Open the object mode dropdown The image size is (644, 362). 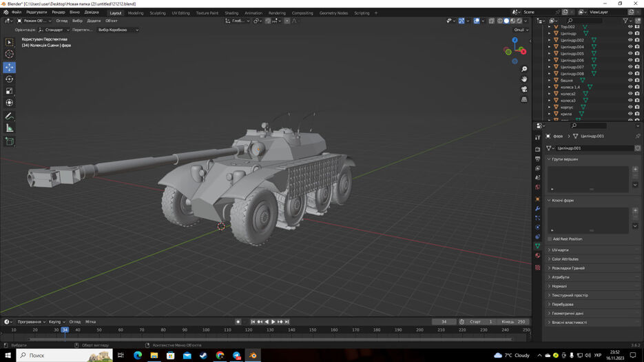click(x=34, y=21)
